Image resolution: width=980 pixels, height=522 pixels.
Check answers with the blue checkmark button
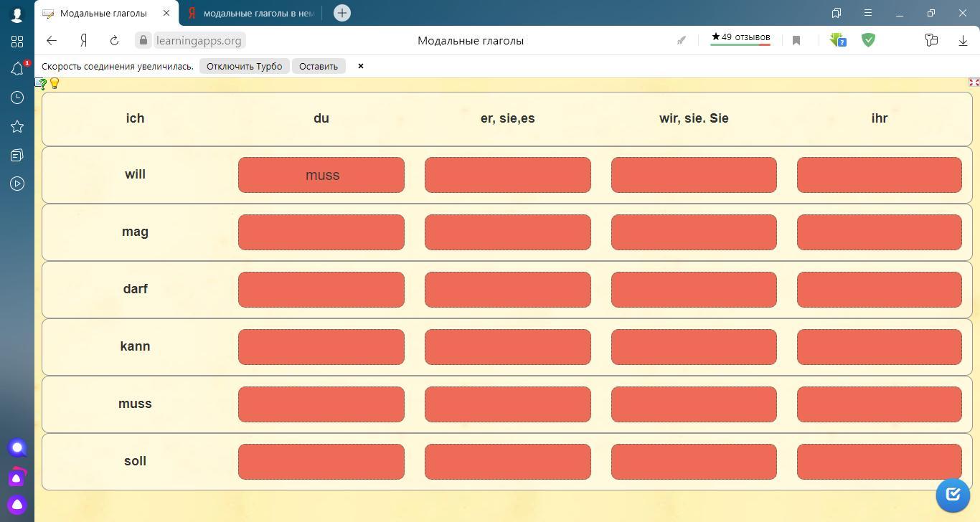(953, 495)
